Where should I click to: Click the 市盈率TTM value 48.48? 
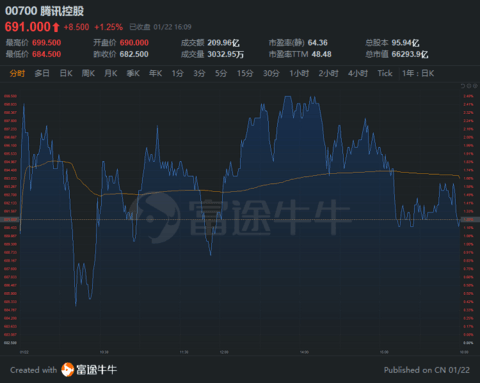321,54
